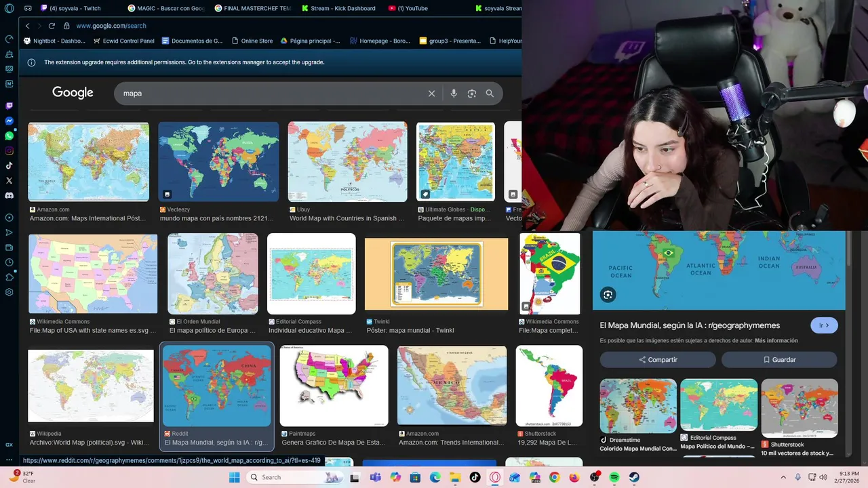Click the Lens icon on the preview image
The width and height of the screenshot is (868, 488).
click(x=608, y=295)
